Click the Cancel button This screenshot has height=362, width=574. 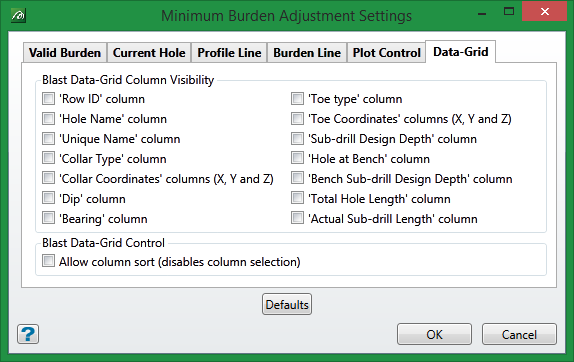(519, 334)
